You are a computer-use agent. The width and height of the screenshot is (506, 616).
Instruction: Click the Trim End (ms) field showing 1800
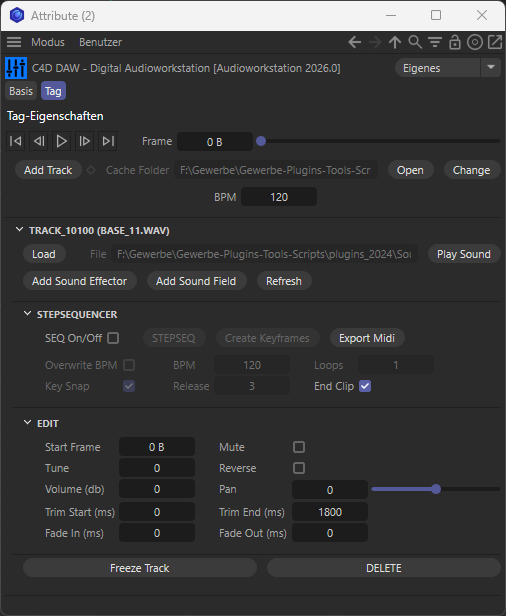tap(330, 512)
